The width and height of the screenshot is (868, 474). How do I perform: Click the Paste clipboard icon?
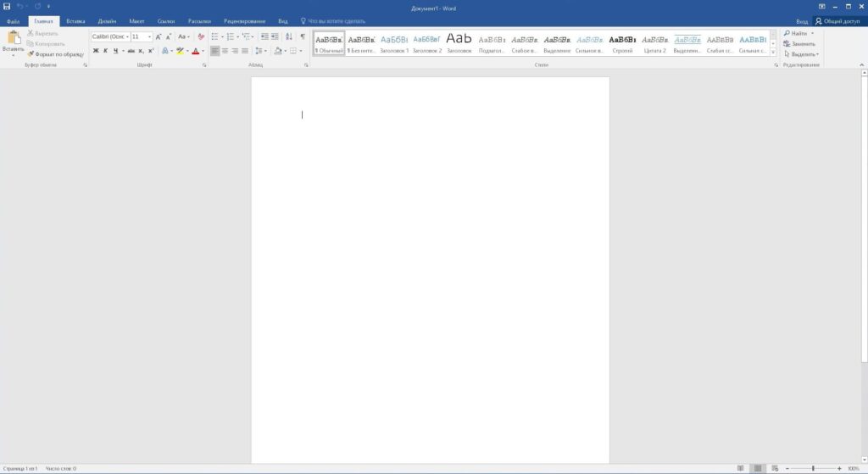[14, 39]
